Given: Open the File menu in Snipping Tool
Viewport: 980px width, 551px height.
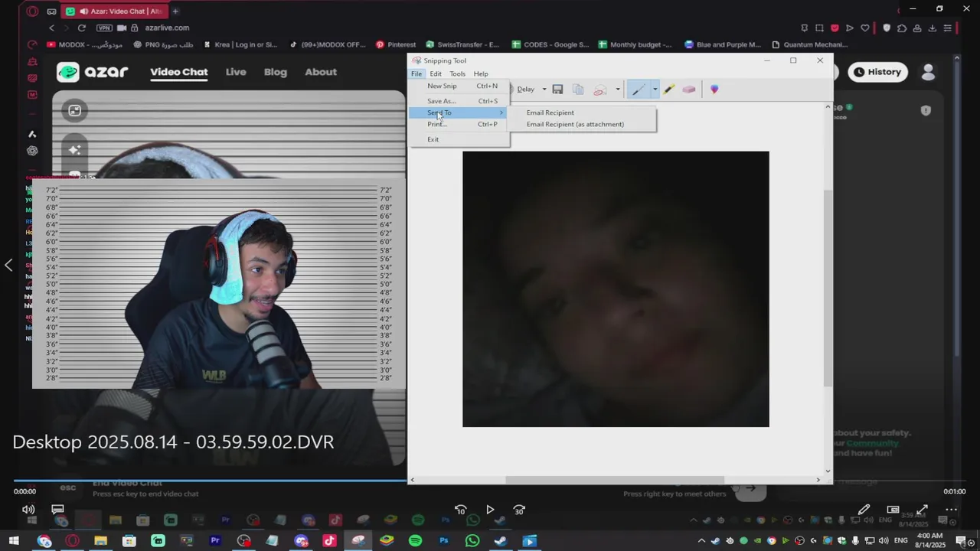Looking at the screenshot, I should click(416, 73).
